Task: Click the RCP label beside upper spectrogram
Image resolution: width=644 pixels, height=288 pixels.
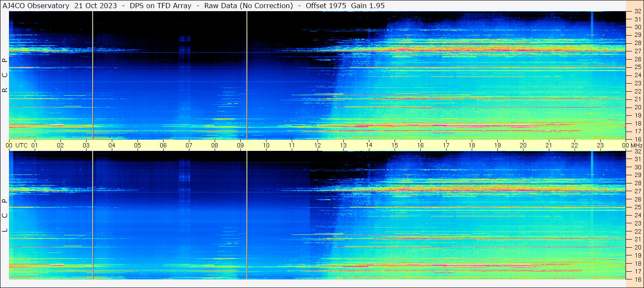Action: coord(5,75)
